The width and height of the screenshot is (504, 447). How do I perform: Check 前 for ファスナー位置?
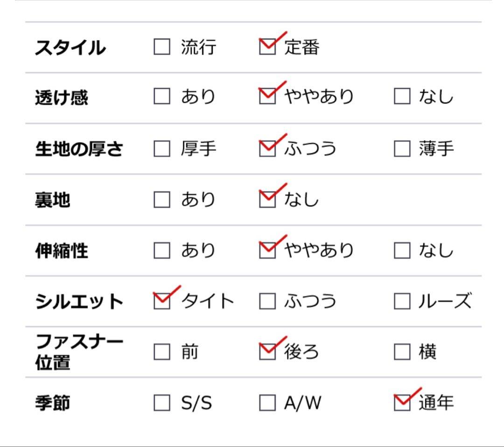click(162, 352)
